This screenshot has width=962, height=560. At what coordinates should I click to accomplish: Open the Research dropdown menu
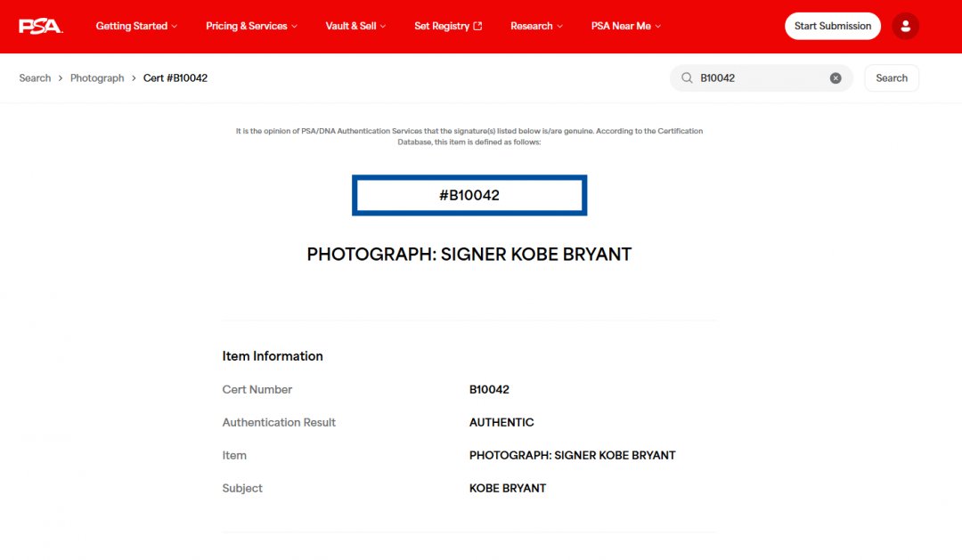point(537,26)
